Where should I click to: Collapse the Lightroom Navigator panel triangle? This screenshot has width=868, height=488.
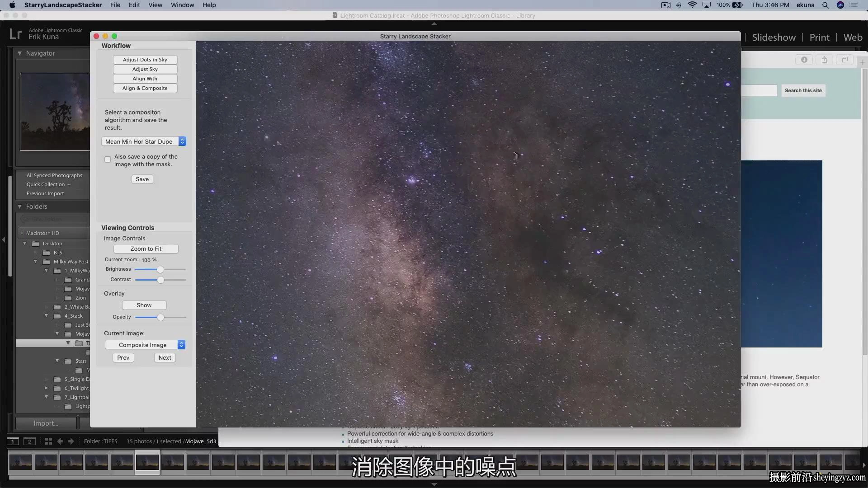click(20, 53)
